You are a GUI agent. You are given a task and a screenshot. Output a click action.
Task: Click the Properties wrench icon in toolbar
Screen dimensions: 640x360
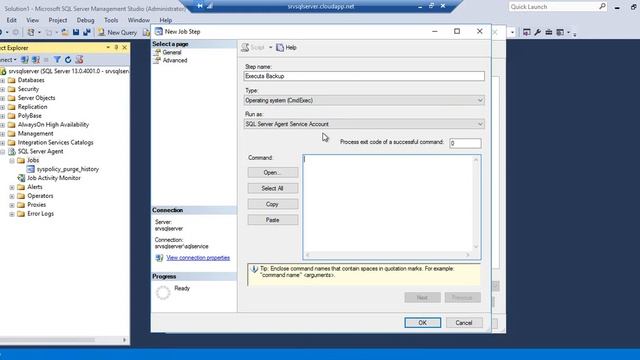coord(538,32)
